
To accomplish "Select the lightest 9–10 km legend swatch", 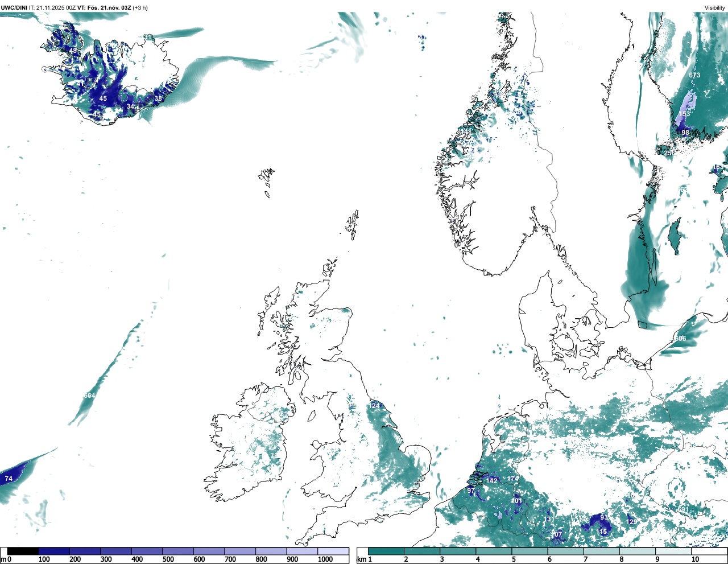I will tap(673, 551).
